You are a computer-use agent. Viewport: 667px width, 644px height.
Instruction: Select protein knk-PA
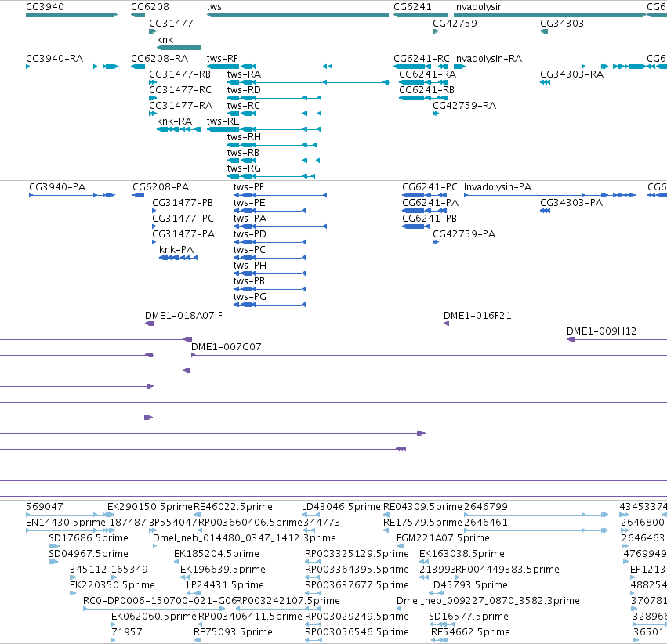tap(176, 249)
